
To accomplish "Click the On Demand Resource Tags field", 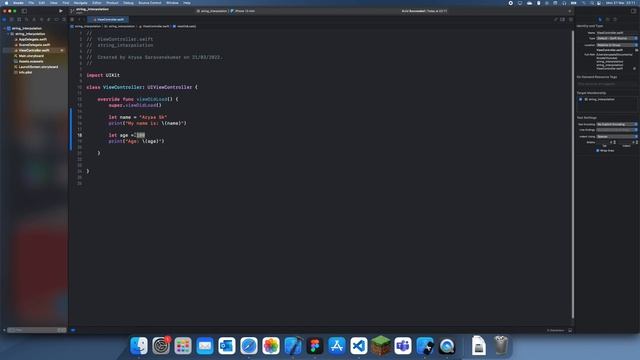I will click(x=607, y=84).
